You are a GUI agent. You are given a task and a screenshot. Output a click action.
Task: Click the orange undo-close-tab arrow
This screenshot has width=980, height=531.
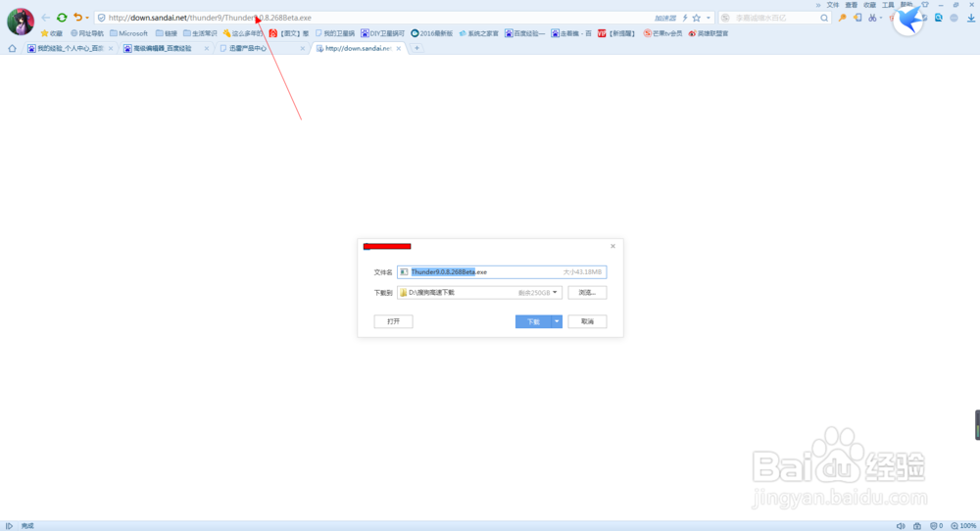[77, 18]
